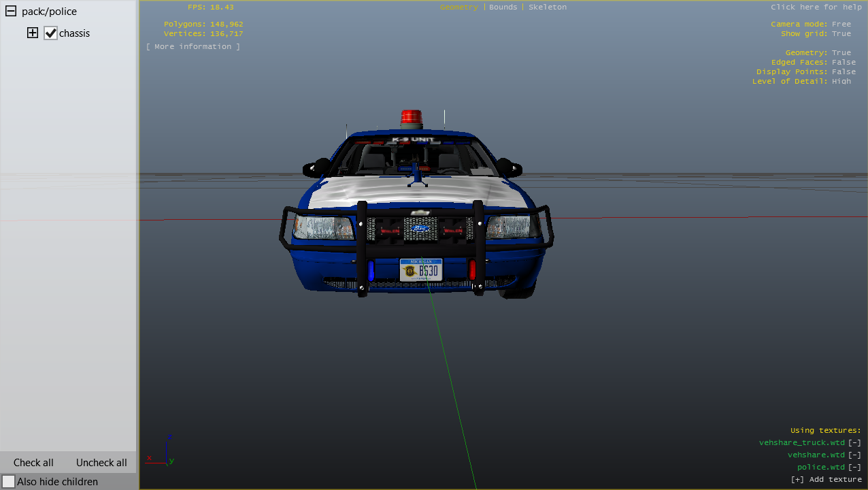The width and height of the screenshot is (868, 490).
Task: Toggle the Display Points setting
Action: pos(844,71)
